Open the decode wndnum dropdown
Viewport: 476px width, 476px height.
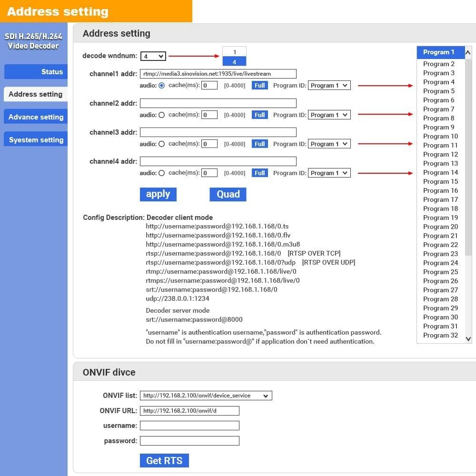point(153,56)
